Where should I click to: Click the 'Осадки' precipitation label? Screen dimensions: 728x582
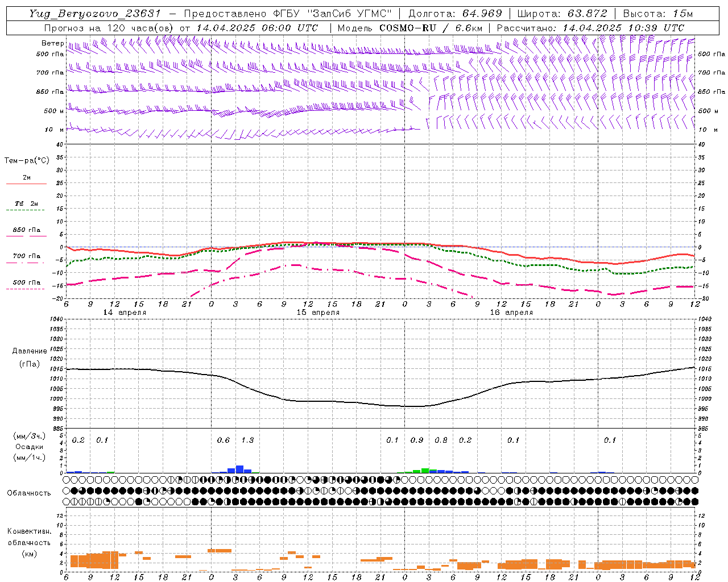[x=29, y=447]
